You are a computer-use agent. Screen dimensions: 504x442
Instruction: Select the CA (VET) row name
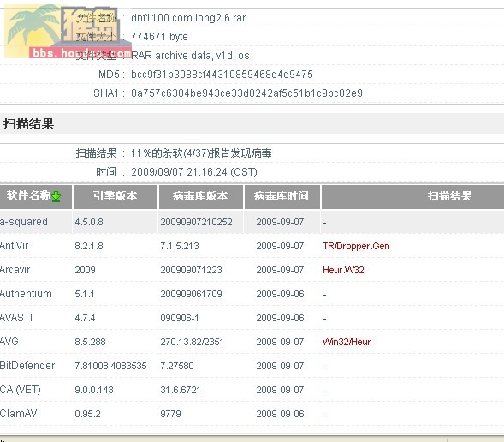click(21, 390)
